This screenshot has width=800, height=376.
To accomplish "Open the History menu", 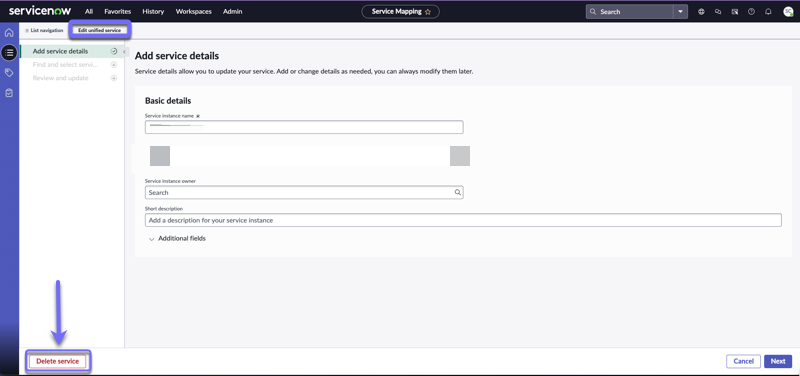I will pos(153,11).
